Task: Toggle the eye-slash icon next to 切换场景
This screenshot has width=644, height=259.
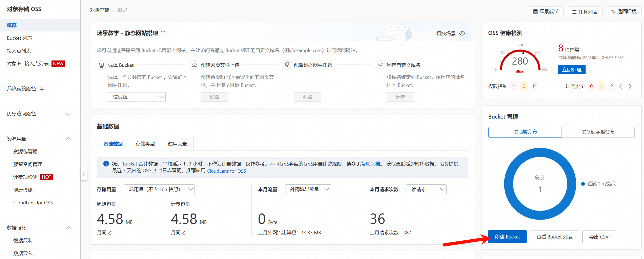Action: [462, 33]
